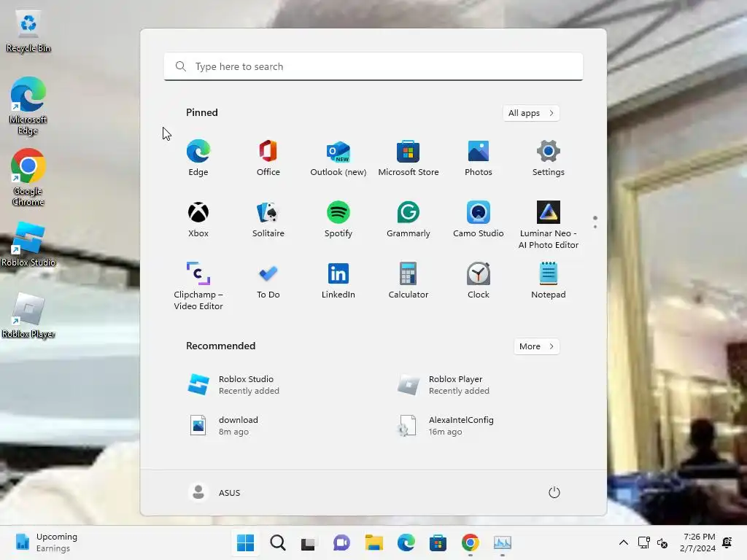Image resolution: width=747 pixels, height=560 pixels.
Task: Open Edge browser on the taskbar
Action: [406, 542]
